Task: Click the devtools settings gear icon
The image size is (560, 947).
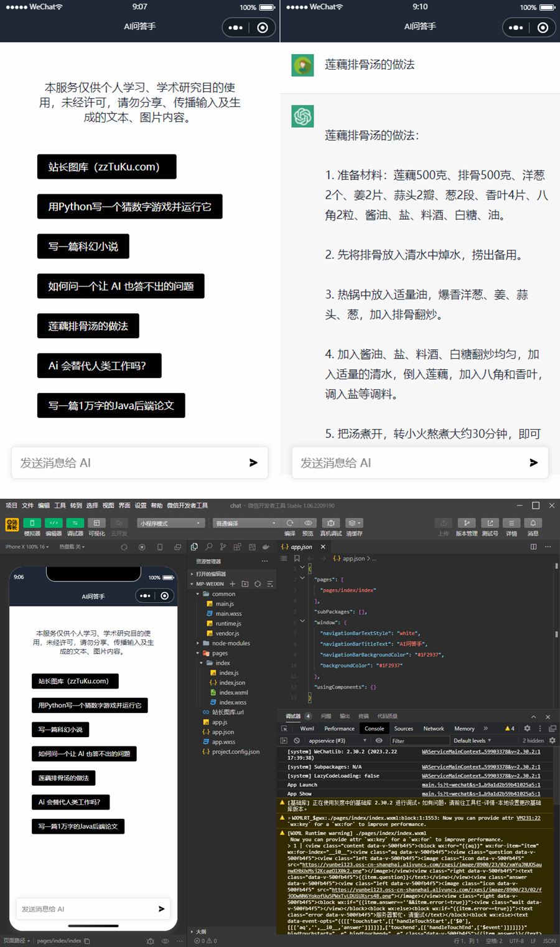Action: [527, 728]
